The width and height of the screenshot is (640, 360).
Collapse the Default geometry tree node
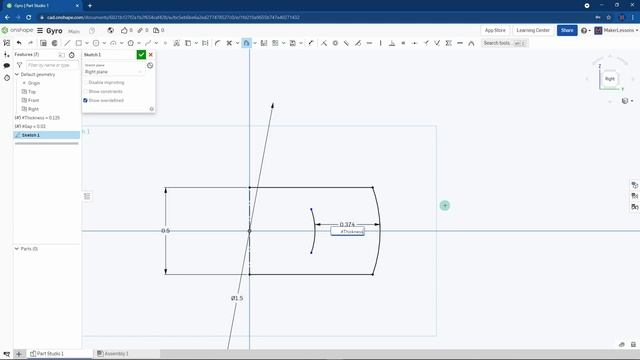pyautogui.click(x=17, y=74)
